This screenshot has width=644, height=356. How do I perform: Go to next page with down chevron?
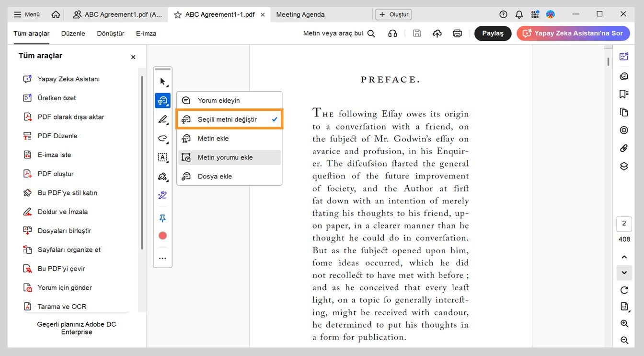[624, 273]
